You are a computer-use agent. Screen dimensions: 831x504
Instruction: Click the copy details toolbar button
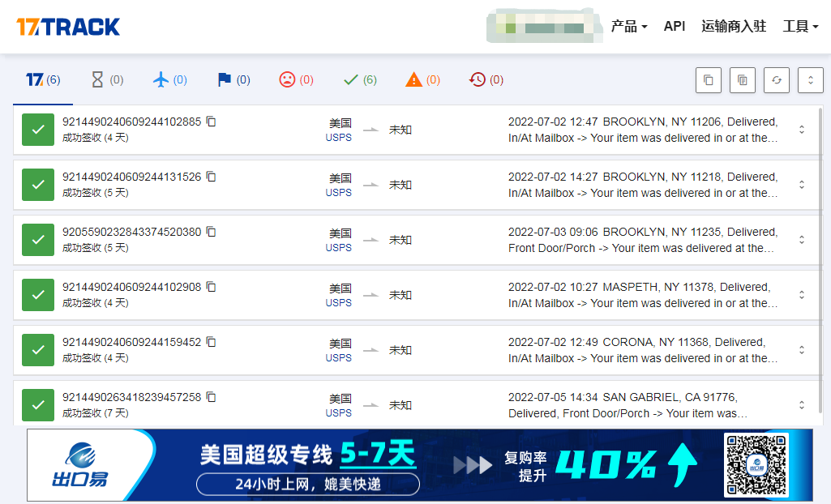coord(743,80)
